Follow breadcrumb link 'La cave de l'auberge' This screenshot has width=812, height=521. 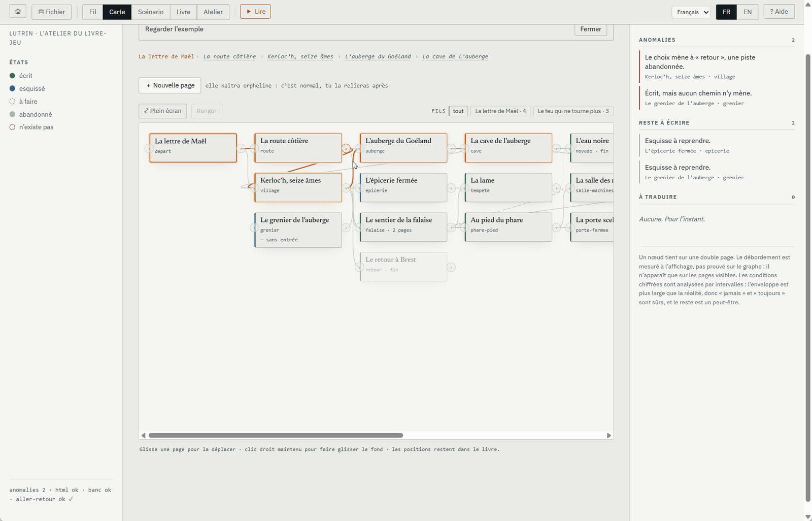tap(455, 56)
